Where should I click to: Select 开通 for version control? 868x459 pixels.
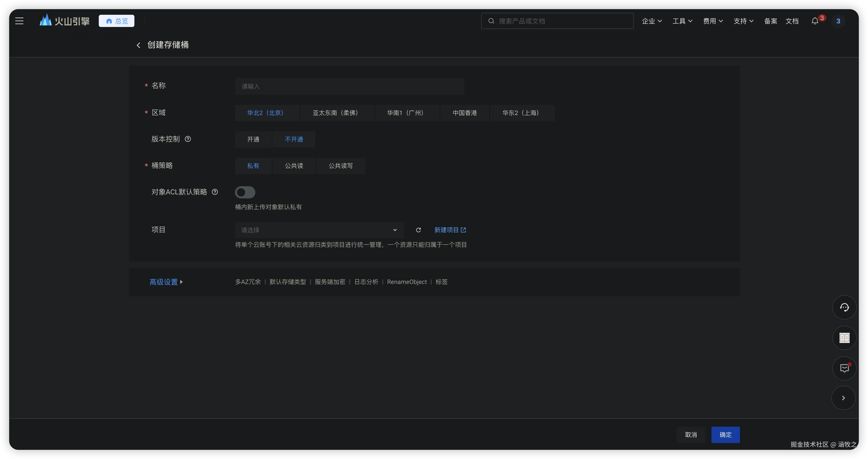[253, 139]
